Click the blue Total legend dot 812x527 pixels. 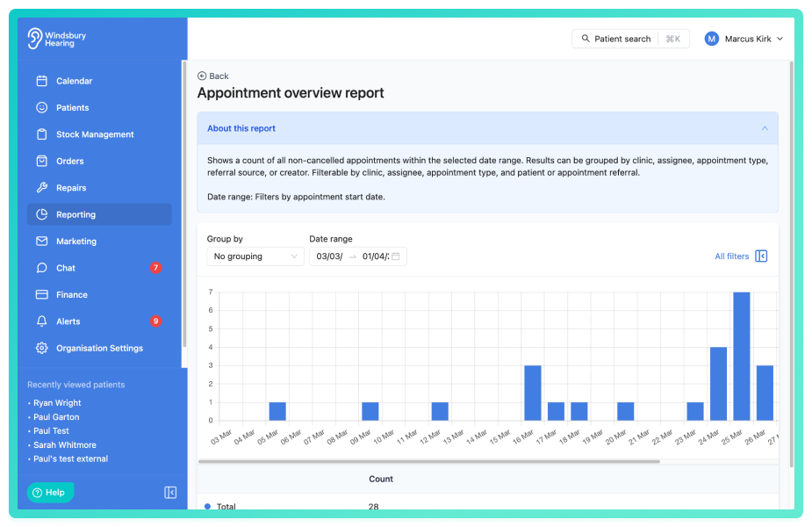tap(208, 506)
